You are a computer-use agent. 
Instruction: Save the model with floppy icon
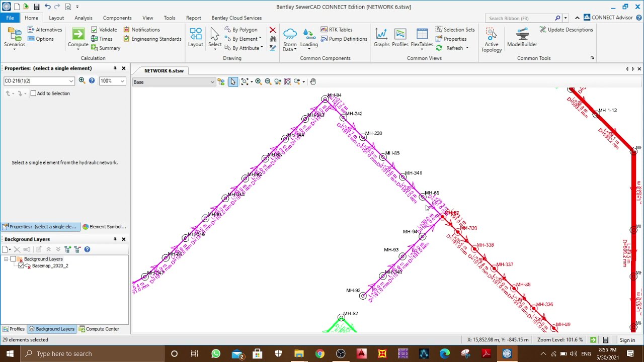(36, 7)
